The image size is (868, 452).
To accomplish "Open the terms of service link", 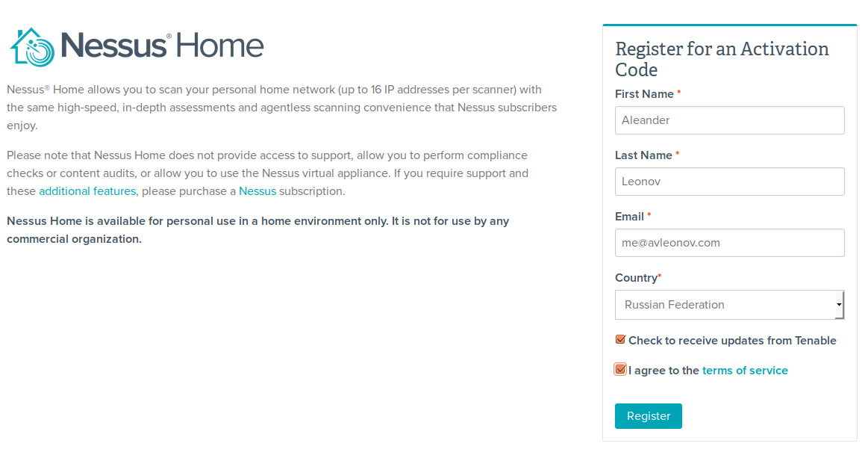I will [745, 371].
